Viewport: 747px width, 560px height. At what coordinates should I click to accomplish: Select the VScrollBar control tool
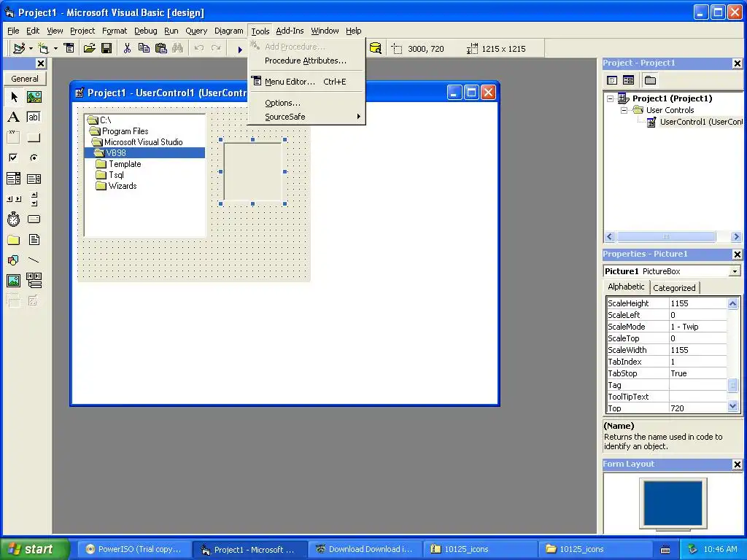(34, 198)
